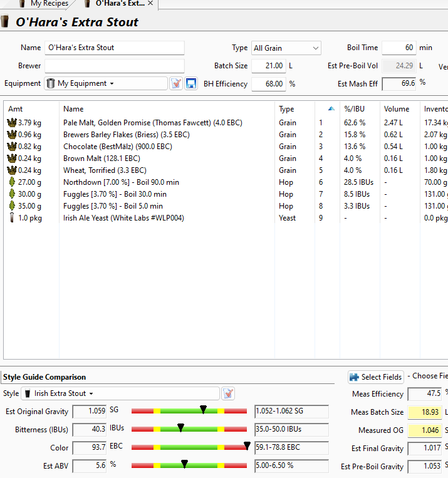Close the O'Hara's Extra Stout tab
Viewport: 448px width, 478px height.
pyautogui.click(x=150, y=4)
